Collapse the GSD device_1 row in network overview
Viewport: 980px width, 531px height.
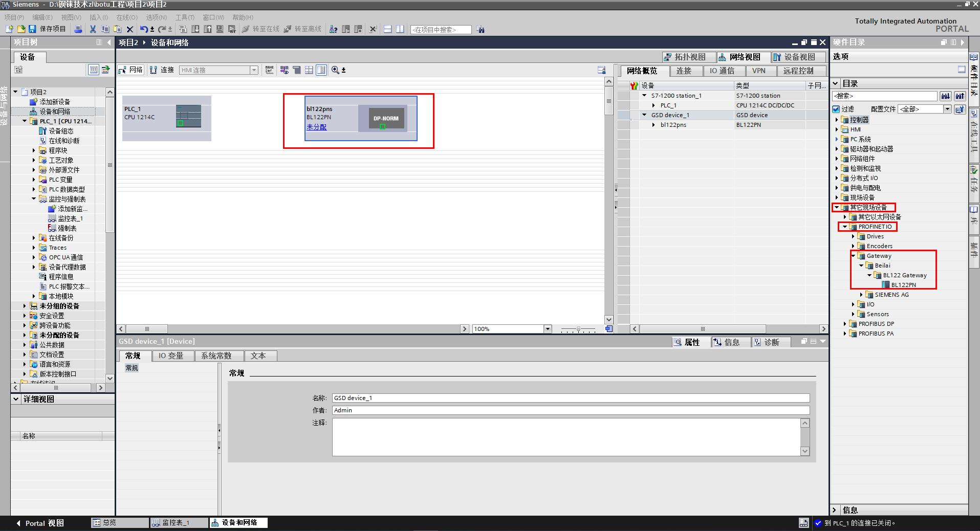pyautogui.click(x=645, y=115)
